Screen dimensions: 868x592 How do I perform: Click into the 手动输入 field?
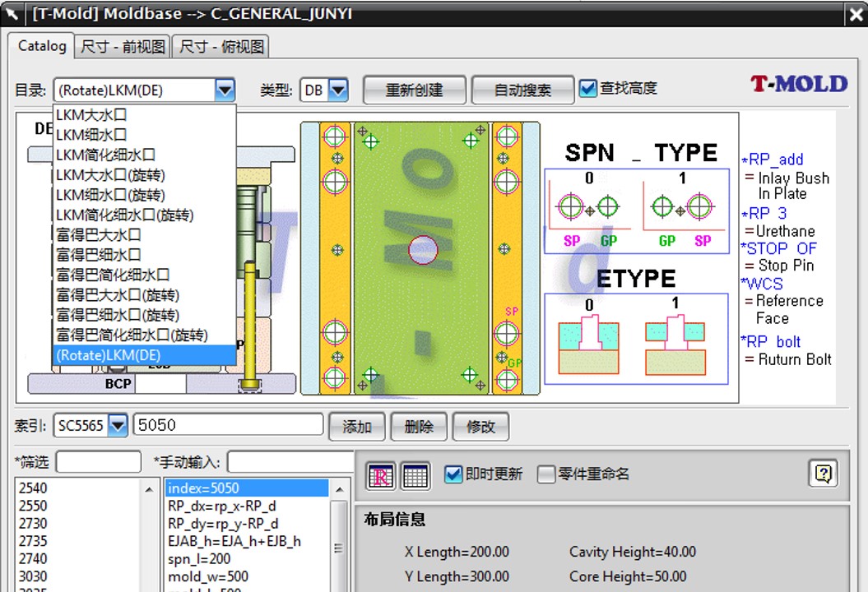[290, 461]
